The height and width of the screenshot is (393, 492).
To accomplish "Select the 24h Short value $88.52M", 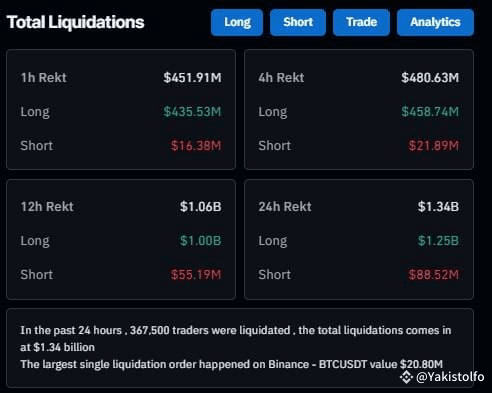I will coord(434,275).
